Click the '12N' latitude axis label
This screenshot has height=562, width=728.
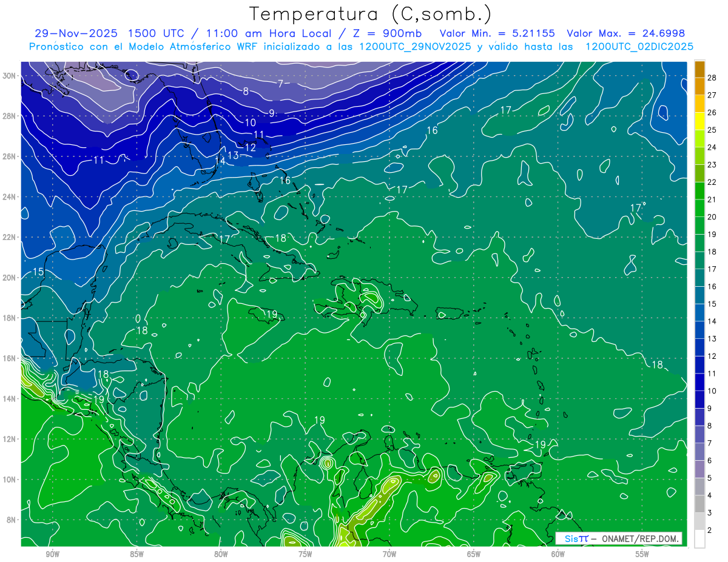coord(8,439)
